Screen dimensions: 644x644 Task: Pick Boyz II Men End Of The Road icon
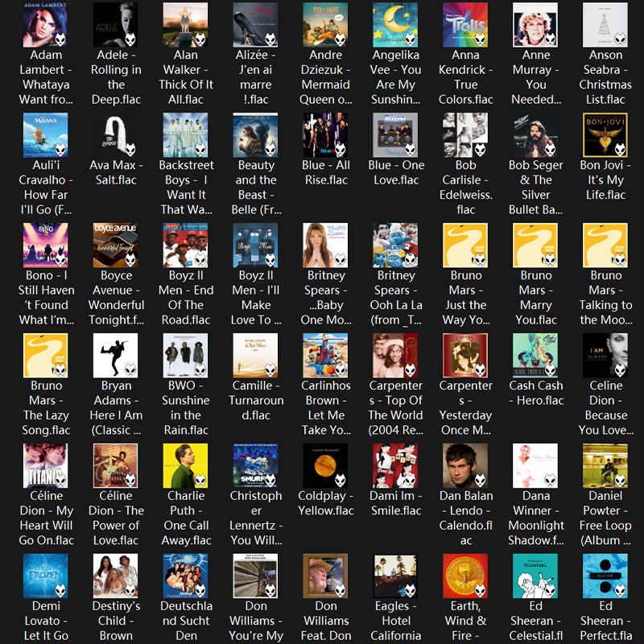(x=185, y=246)
